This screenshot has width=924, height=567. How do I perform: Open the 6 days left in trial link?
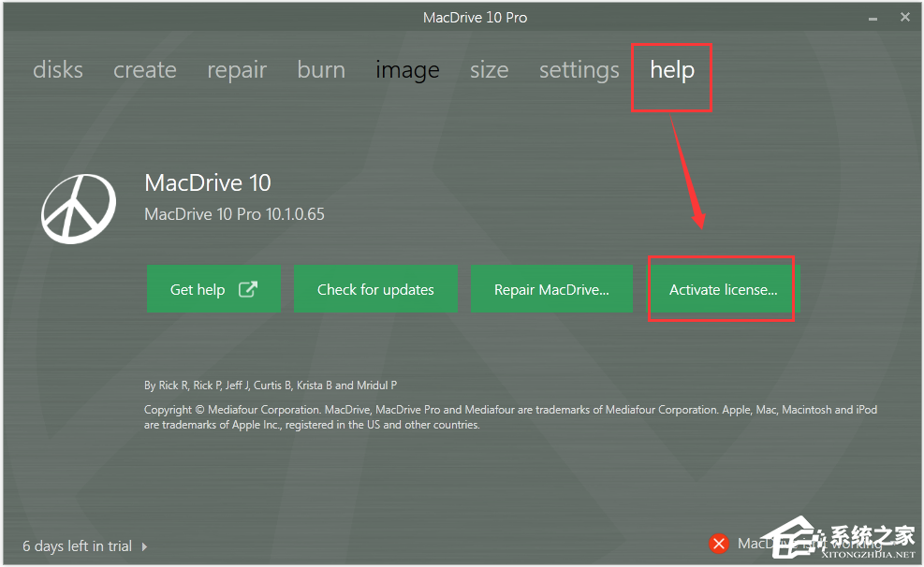(77, 545)
